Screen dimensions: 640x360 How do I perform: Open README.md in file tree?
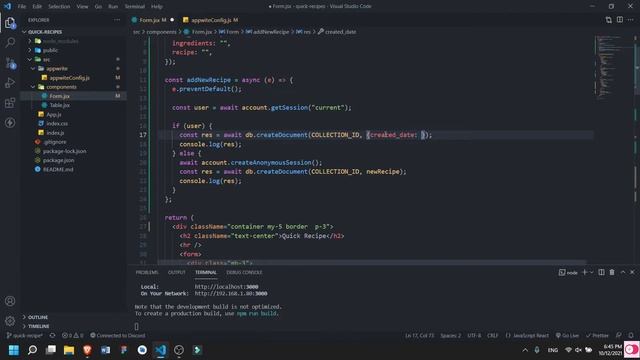click(58, 169)
